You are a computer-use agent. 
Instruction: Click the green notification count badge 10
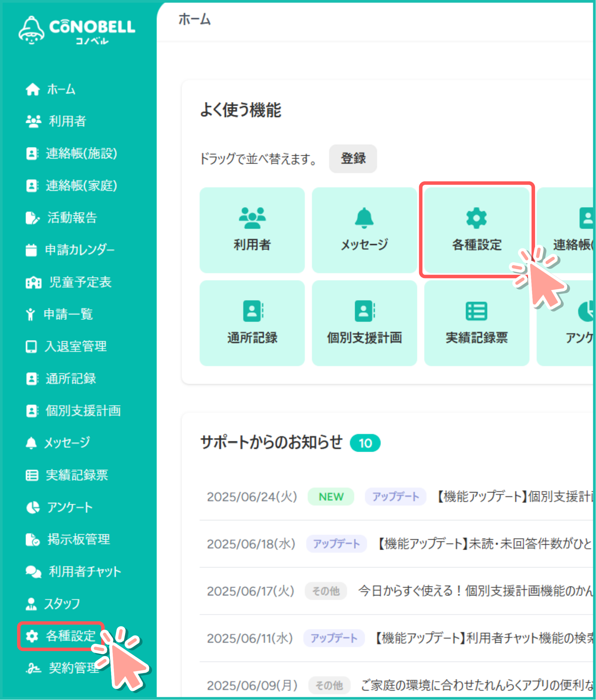click(365, 443)
